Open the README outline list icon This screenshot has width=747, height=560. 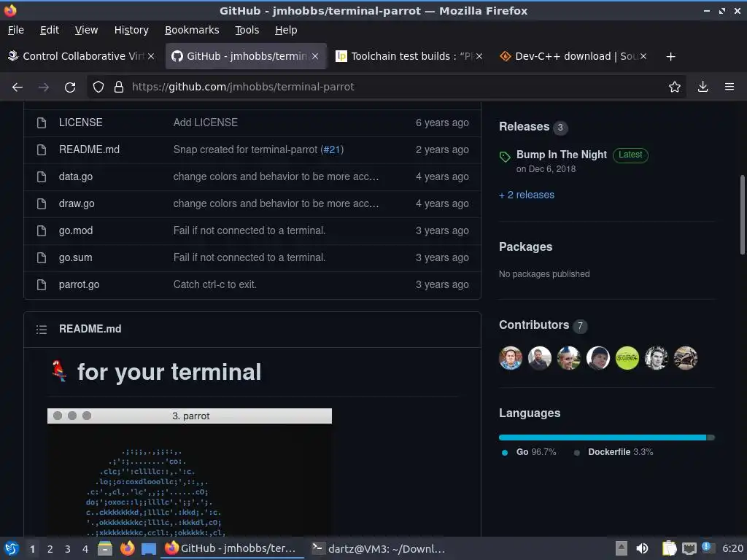(x=42, y=329)
